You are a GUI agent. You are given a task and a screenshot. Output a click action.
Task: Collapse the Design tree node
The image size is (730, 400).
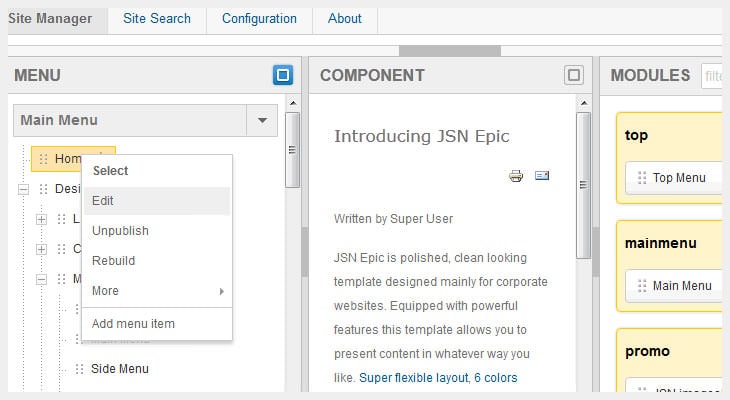(x=22, y=189)
